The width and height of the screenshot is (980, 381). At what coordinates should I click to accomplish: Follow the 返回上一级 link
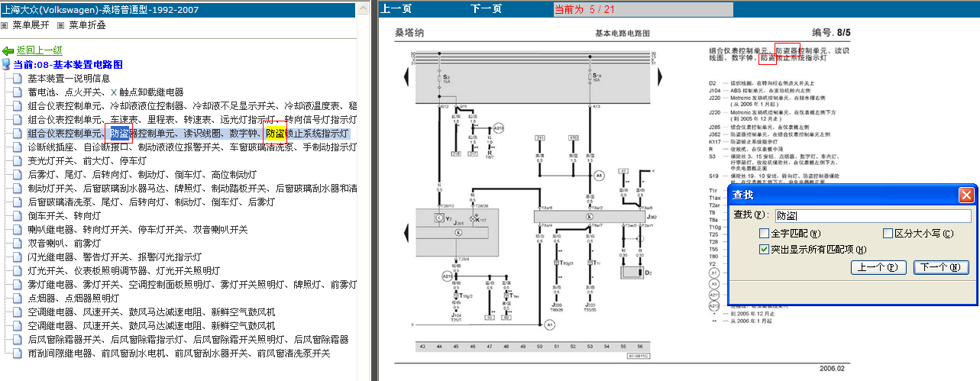click(39, 50)
